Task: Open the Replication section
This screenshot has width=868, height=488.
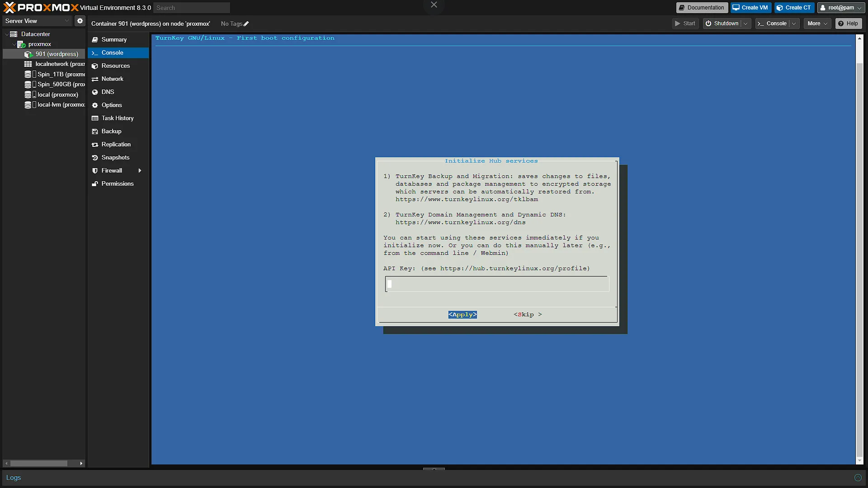Action: click(x=118, y=144)
